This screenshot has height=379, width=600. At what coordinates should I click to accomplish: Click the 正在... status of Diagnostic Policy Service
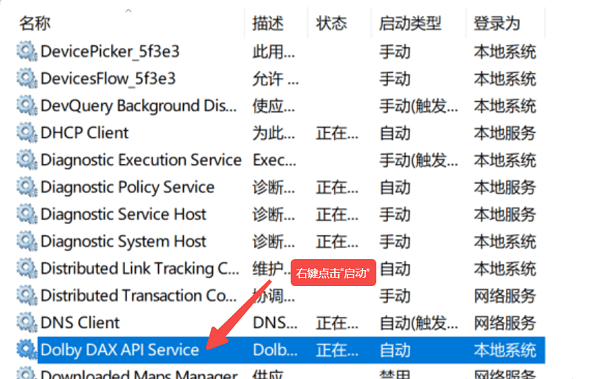[x=337, y=188]
